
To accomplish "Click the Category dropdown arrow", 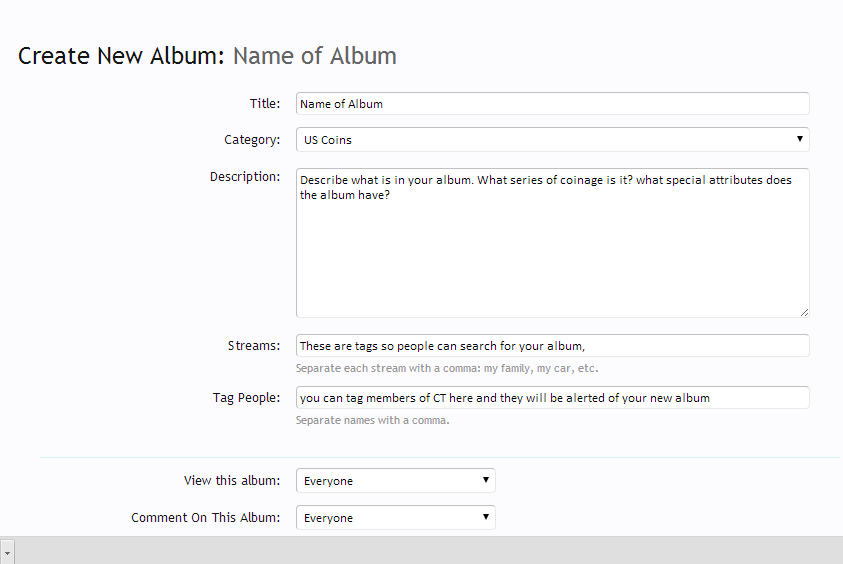I will [799, 139].
